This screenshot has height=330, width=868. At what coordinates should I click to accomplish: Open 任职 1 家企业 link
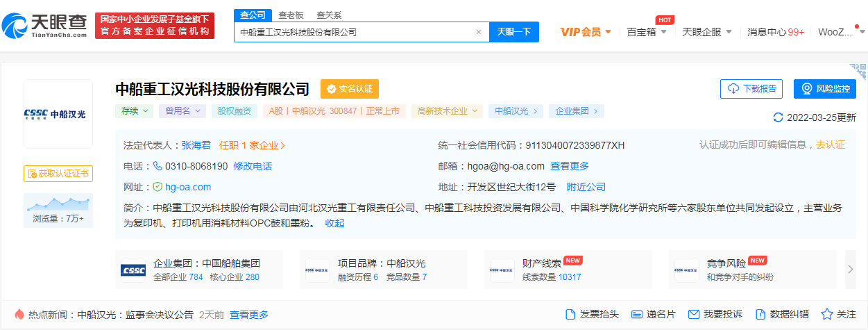coord(253,145)
